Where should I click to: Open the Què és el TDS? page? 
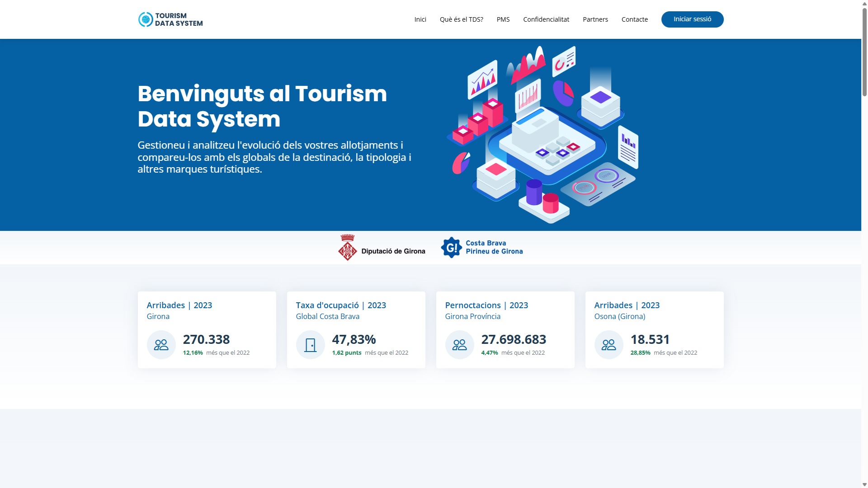pyautogui.click(x=461, y=19)
